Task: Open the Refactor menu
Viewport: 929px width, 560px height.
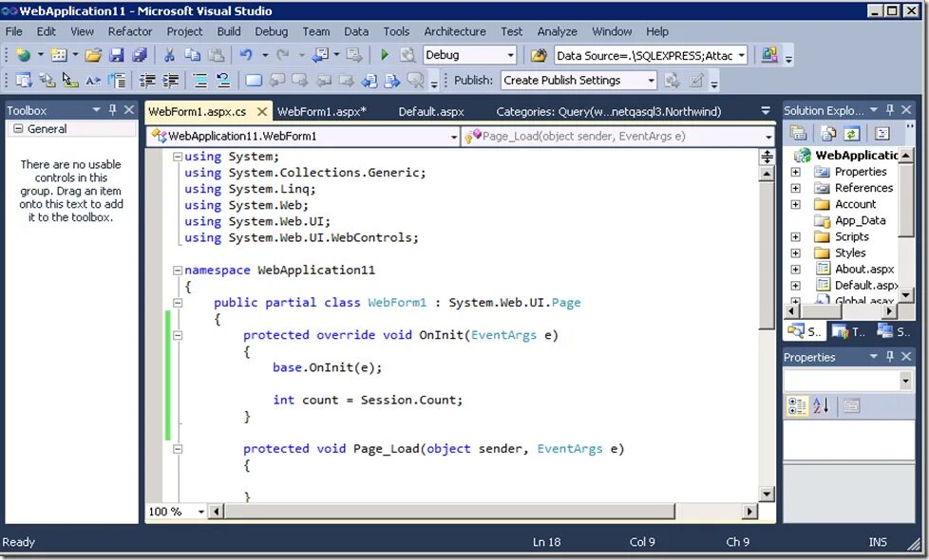Action: [x=130, y=31]
